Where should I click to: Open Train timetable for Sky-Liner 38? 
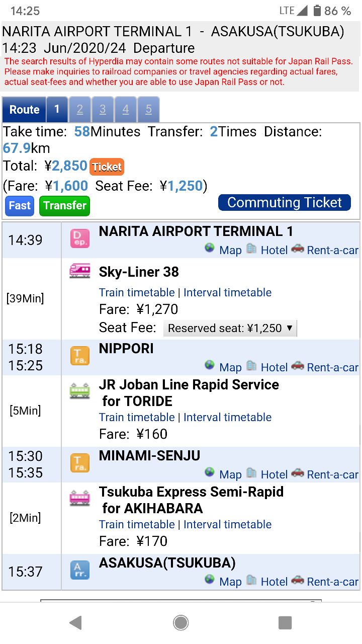pyautogui.click(x=137, y=292)
